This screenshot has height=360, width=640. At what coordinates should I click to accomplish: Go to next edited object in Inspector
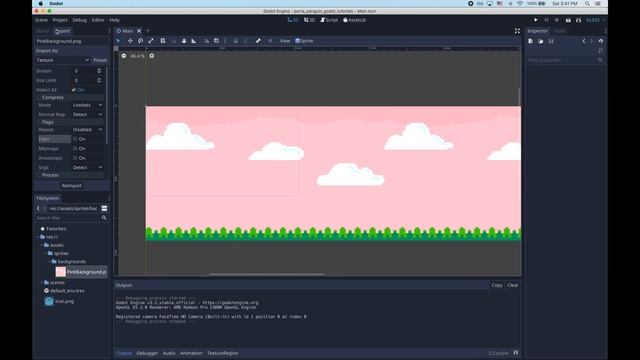[x=591, y=41]
